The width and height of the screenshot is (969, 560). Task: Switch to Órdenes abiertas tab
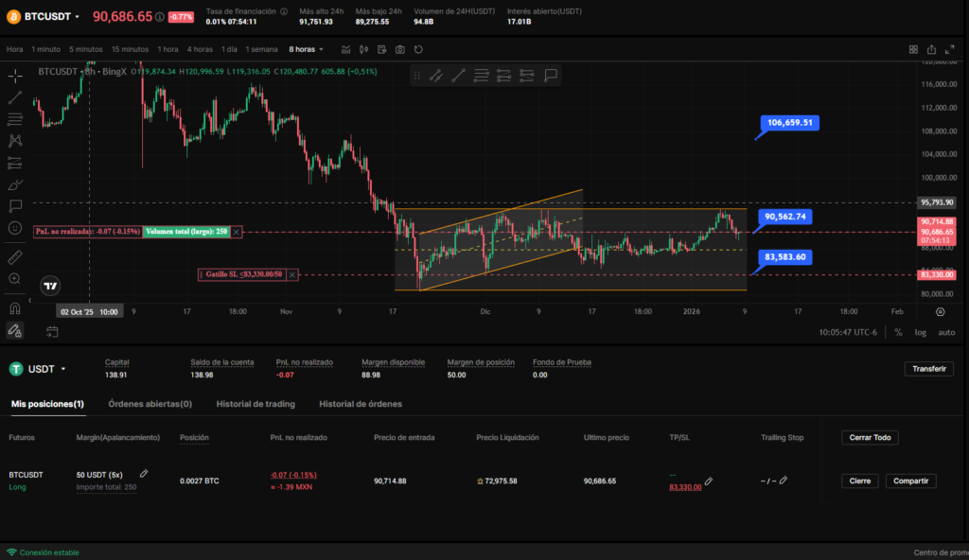(150, 404)
